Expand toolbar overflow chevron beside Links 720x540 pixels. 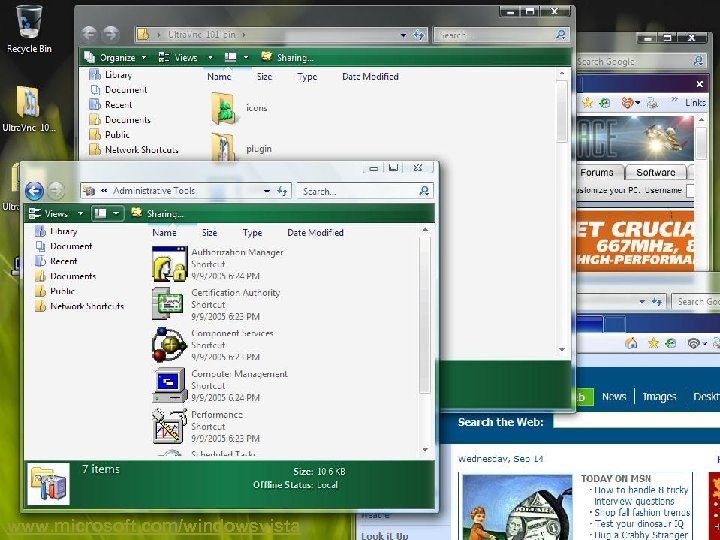(x=674, y=99)
